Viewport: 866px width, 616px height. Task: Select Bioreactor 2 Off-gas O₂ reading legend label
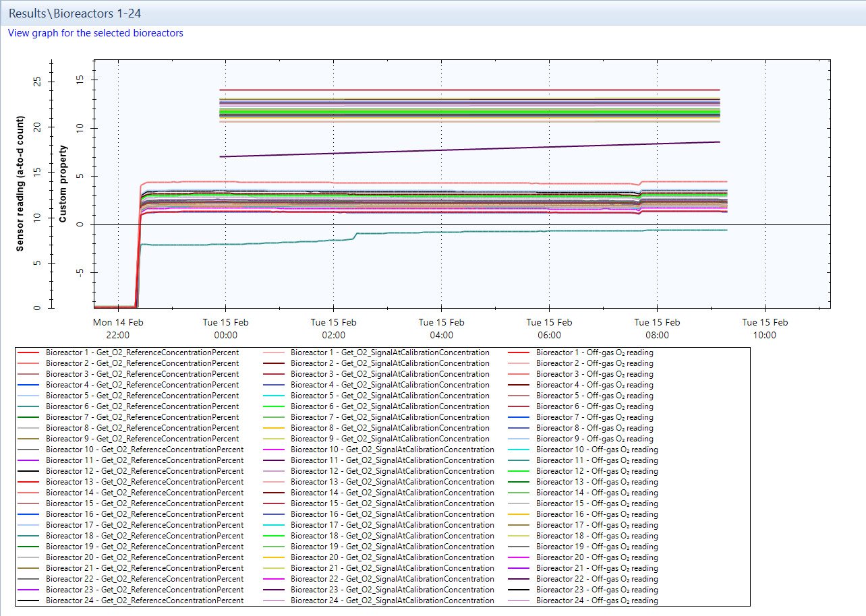pyautogui.click(x=594, y=363)
